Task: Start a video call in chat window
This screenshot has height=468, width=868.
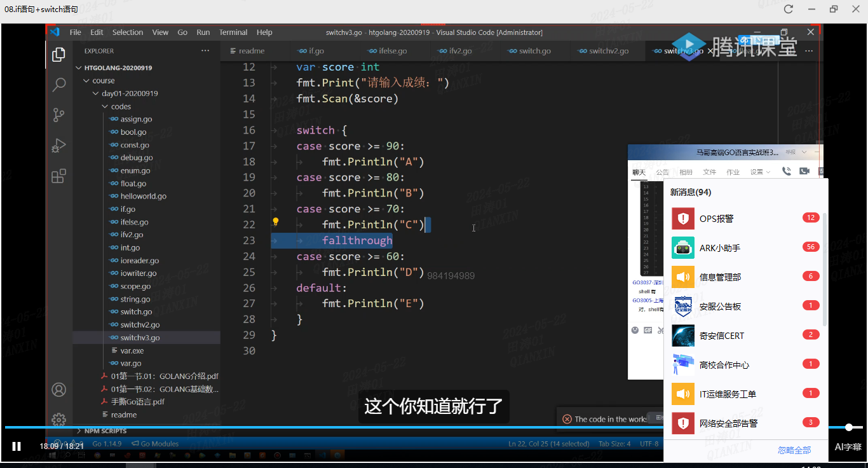Action: pos(804,171)
